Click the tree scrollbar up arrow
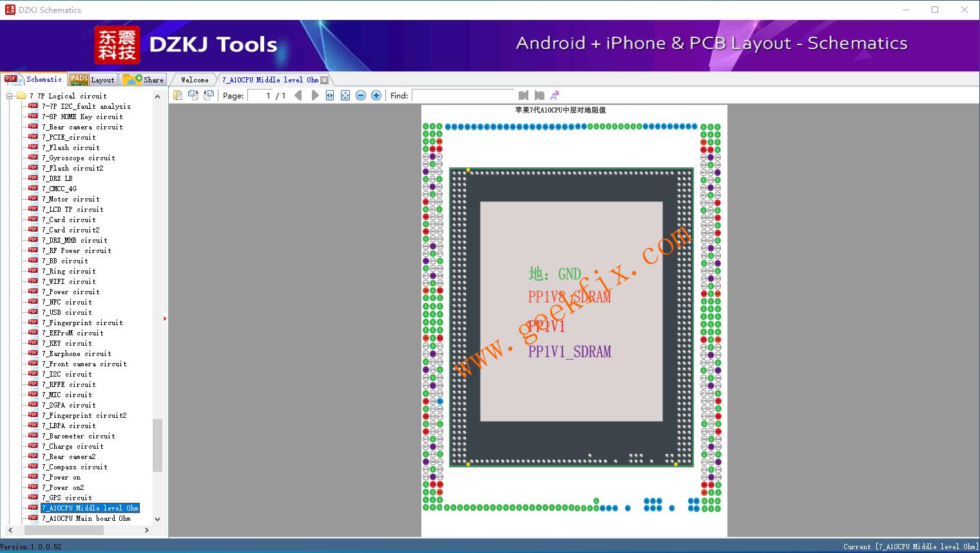The height and width of the screenshot is (553, 980). coord(157,97)
